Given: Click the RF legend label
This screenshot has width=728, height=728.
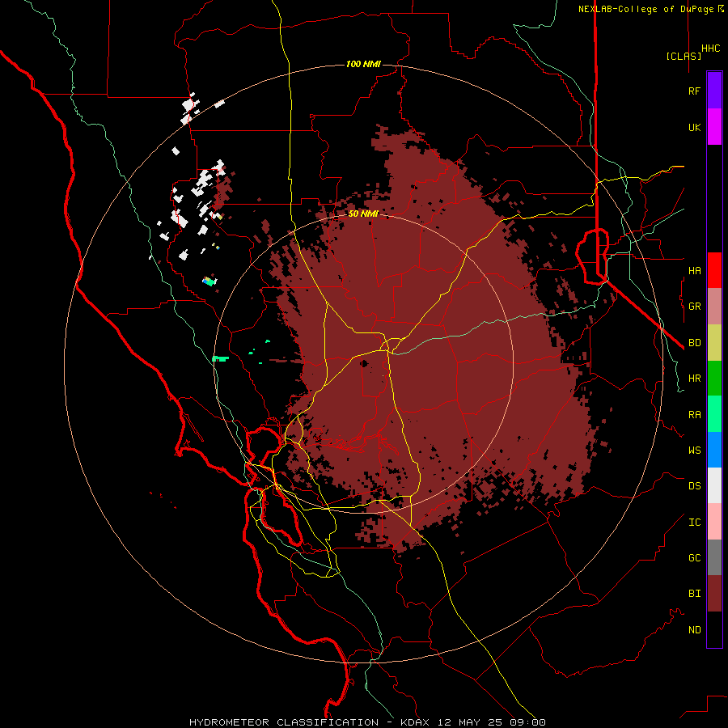Looking at the screenshot, I should click(694, 91).
